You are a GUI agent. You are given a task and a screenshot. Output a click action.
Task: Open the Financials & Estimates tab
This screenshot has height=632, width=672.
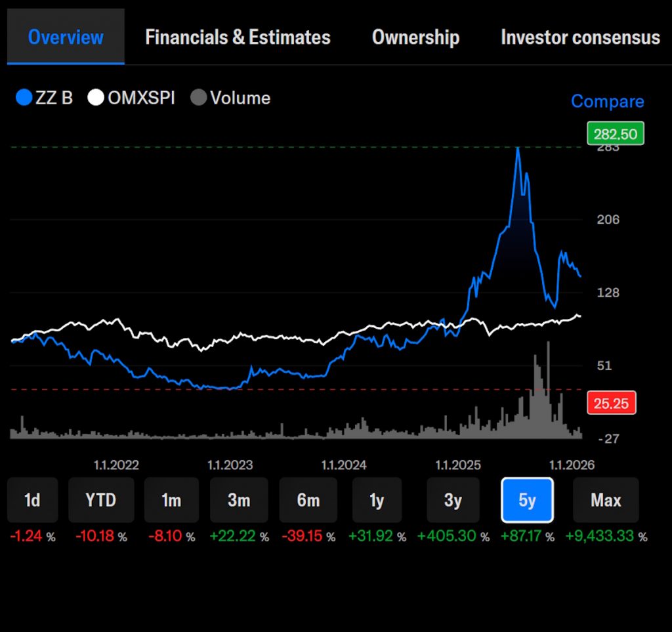(238, 37)
